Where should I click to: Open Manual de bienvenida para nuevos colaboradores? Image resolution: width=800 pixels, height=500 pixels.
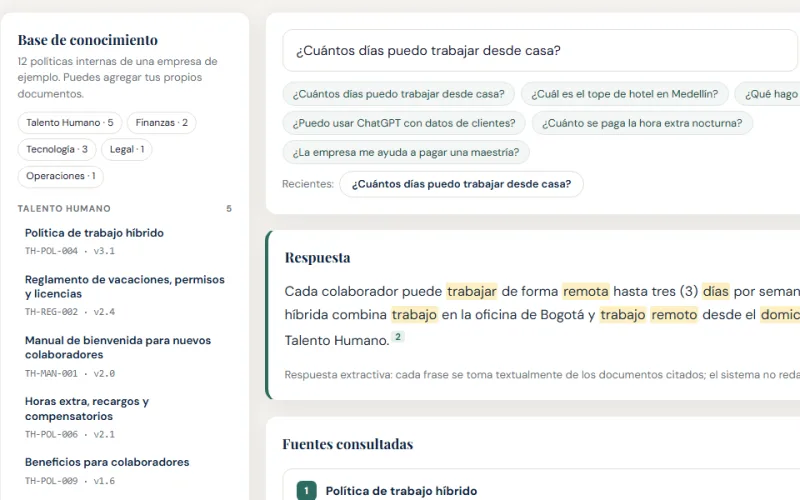pos(118,347)
